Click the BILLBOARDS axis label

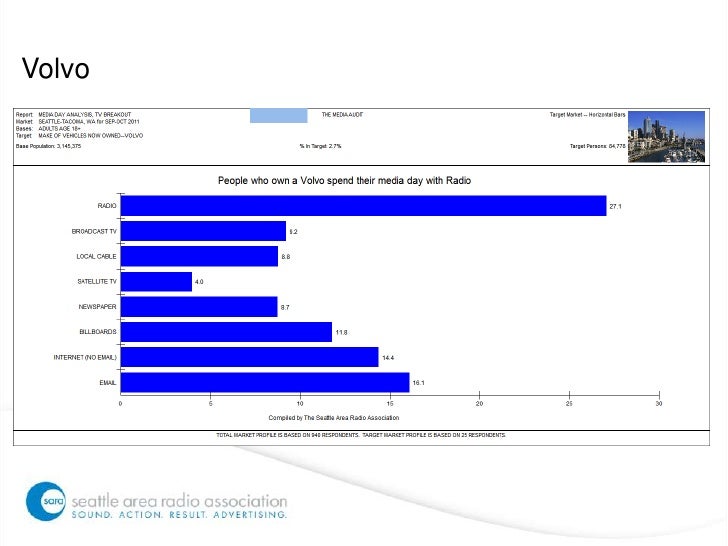[98, 332]
